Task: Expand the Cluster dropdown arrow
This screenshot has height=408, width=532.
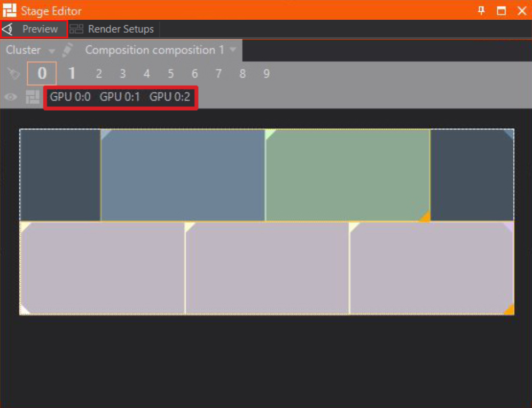Action: 51,51
